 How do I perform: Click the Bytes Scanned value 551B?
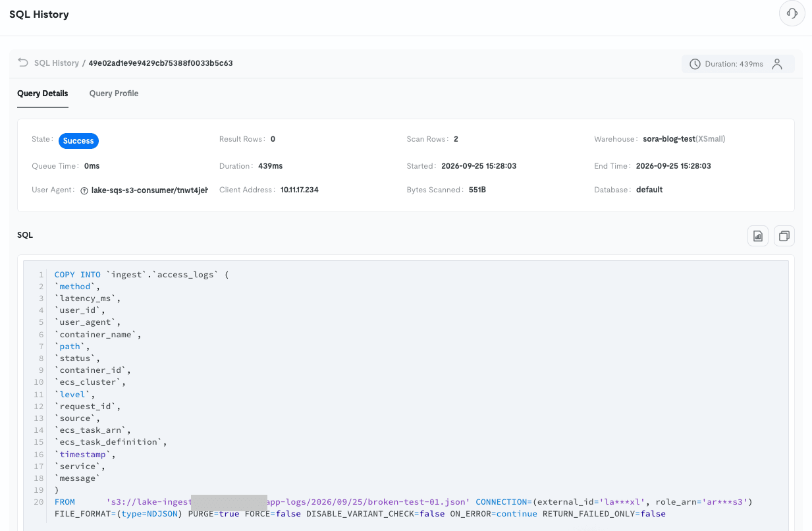coord(477,190)
